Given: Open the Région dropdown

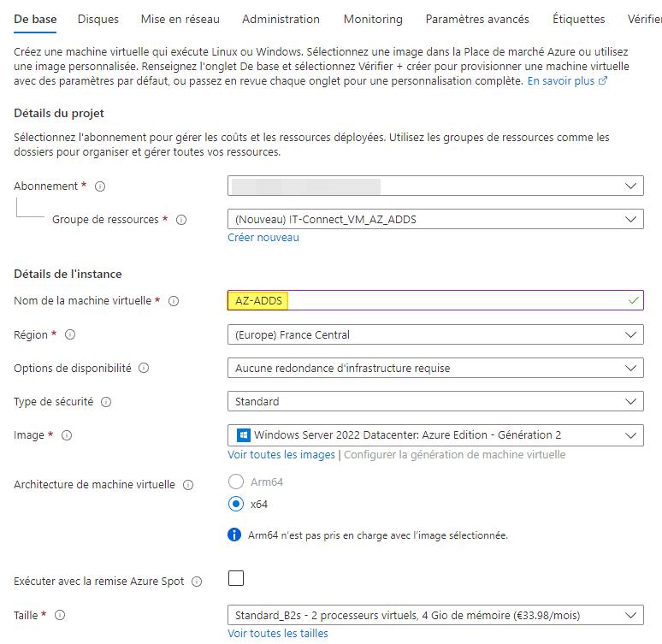Looking at the screenshot, I should pyautogui.click(x=435, y=335).
